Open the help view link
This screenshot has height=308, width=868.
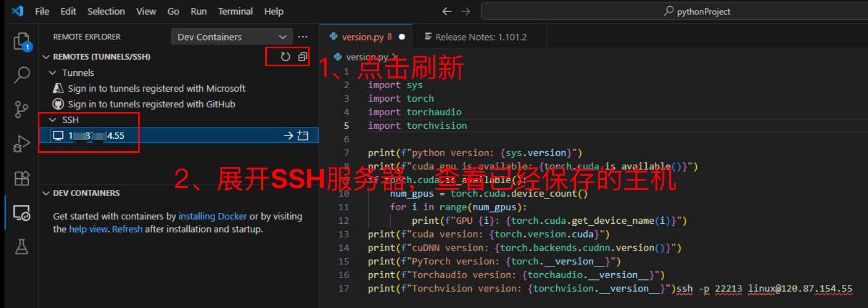(x=88, y=229)
